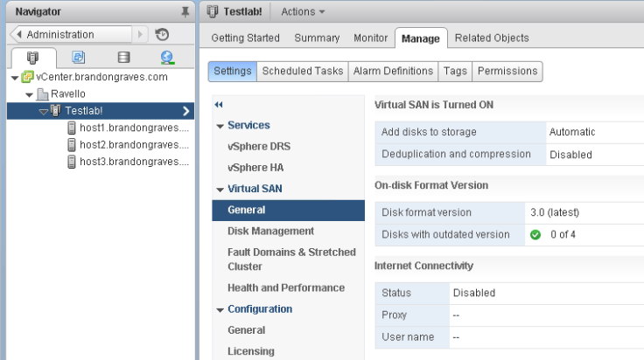
Task: Open the Summary tab
Action: (317, 38)
